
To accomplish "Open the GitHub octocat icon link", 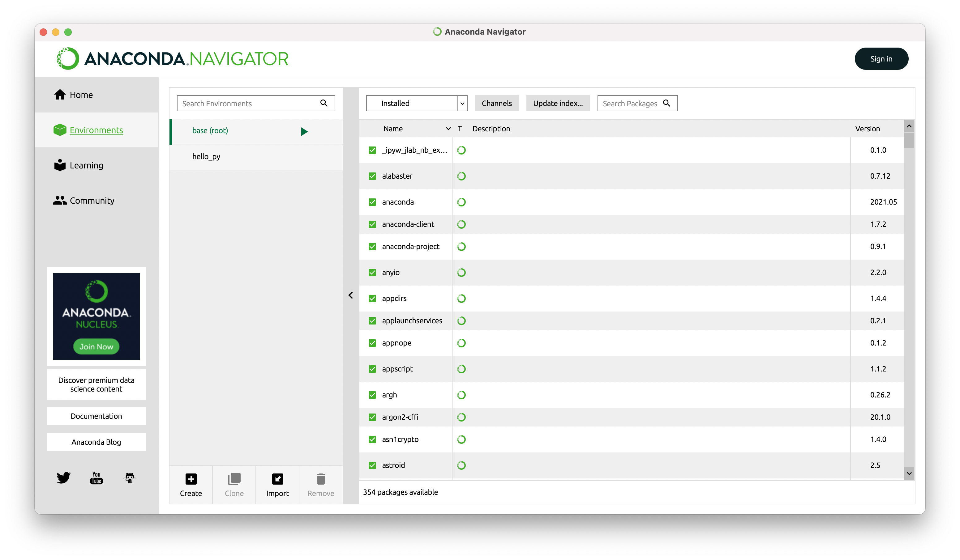I will 130,478.
